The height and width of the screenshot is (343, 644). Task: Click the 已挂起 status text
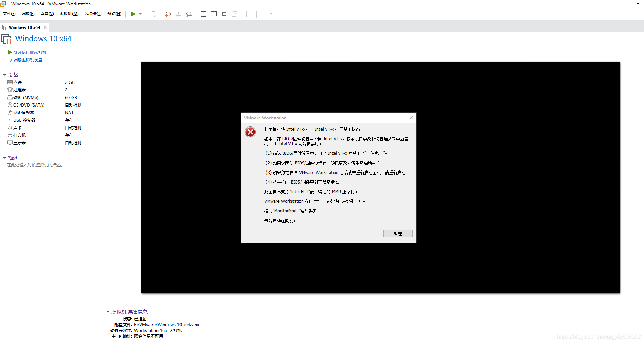click(x=140, y=319)
